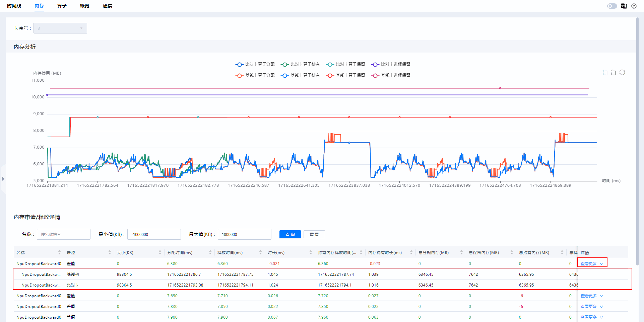Viewport: 644px width, 322px height.
Task: Collapse 查看更多 for the row with 6.380
Action: click(592, 264)
